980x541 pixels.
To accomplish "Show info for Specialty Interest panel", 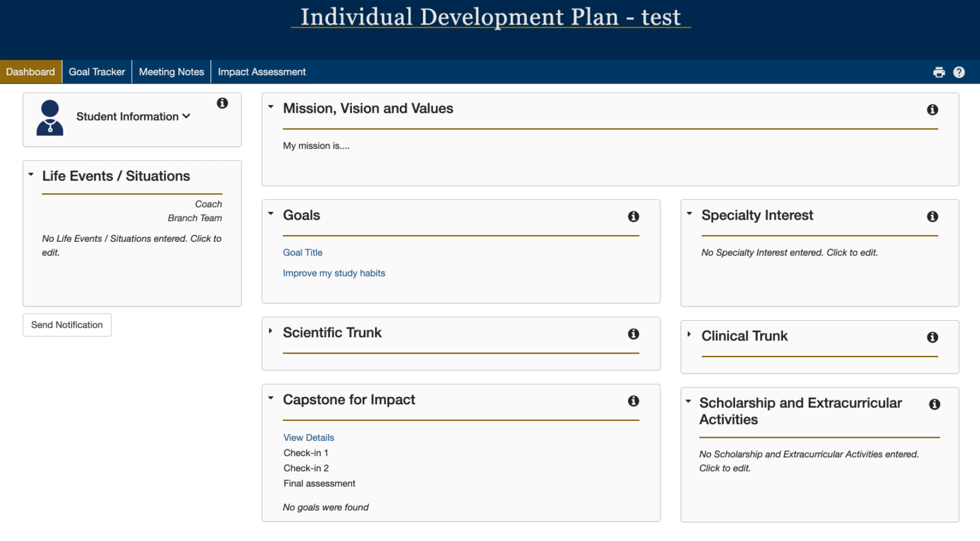I will (932, 217).
